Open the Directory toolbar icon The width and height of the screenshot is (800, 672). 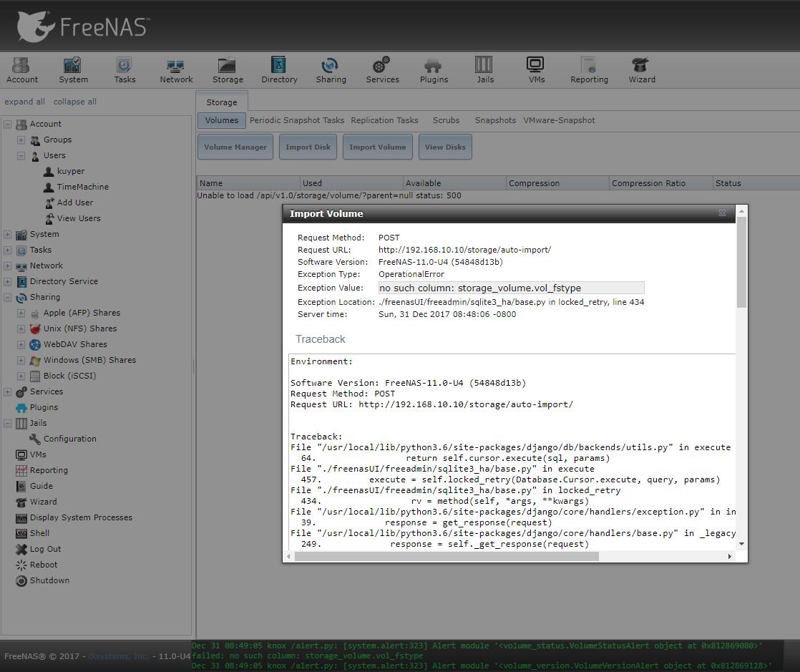pos(279,70)
